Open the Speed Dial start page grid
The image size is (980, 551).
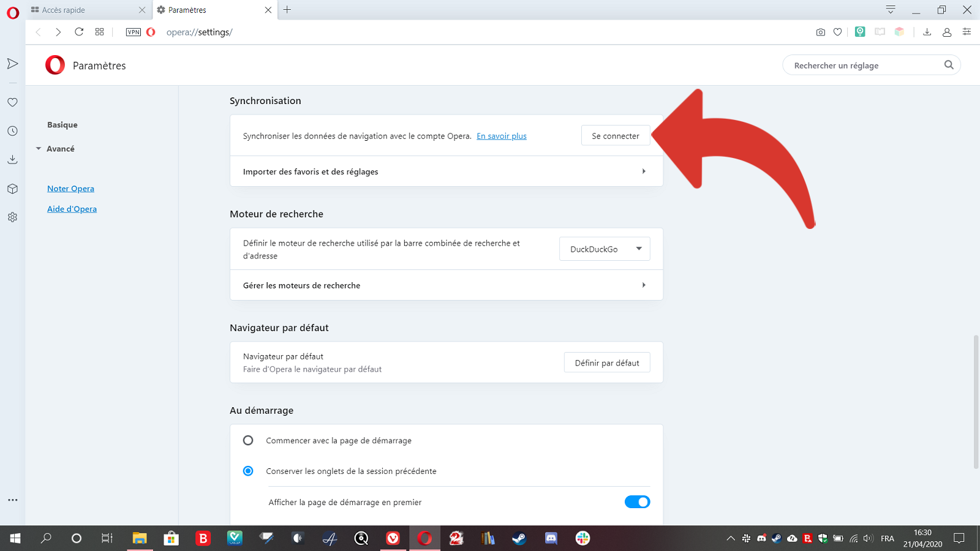pos(99,32)
